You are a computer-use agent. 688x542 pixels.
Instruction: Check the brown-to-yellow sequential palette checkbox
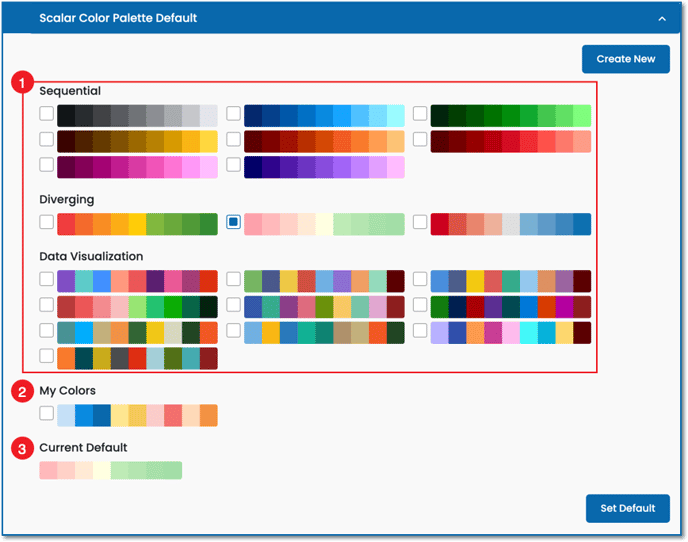tap(47, 139)
